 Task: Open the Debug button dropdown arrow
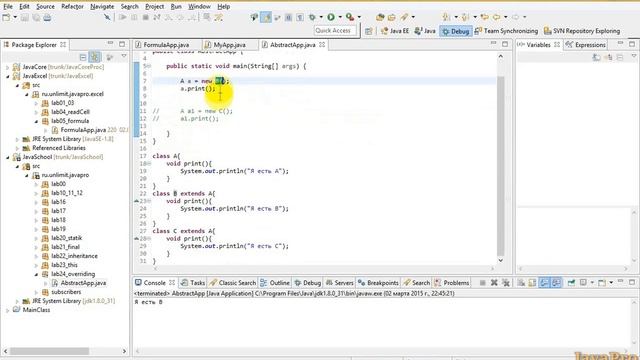321,17
